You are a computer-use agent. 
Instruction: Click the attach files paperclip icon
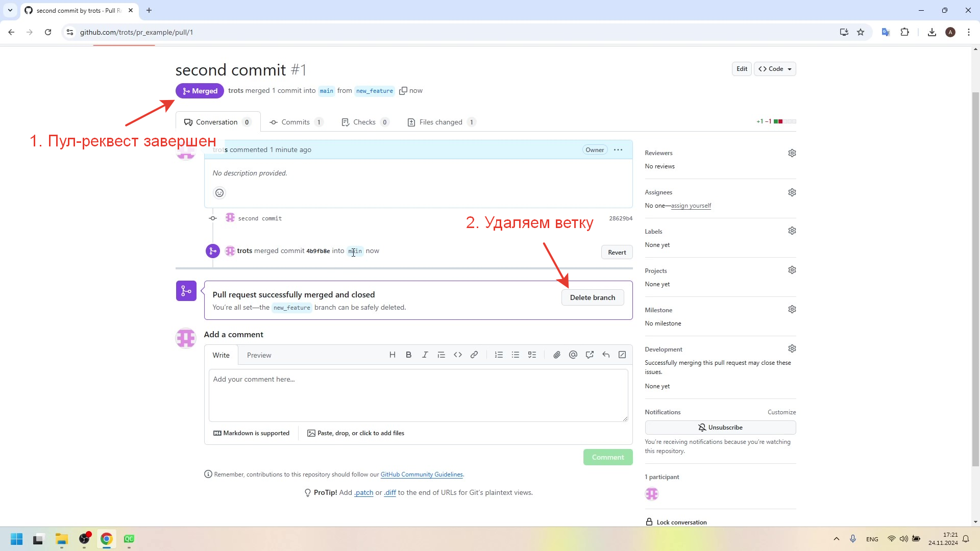click(x=557, y=355)
